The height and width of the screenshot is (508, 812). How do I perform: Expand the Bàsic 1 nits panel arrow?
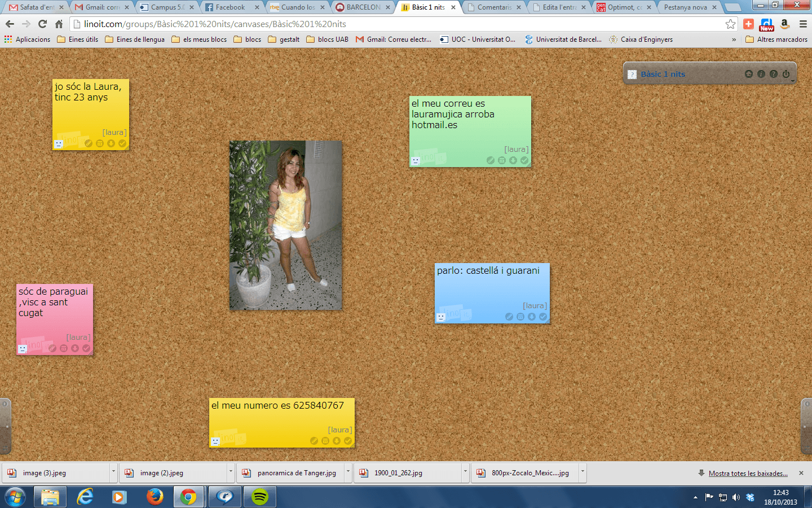[792, 81]
